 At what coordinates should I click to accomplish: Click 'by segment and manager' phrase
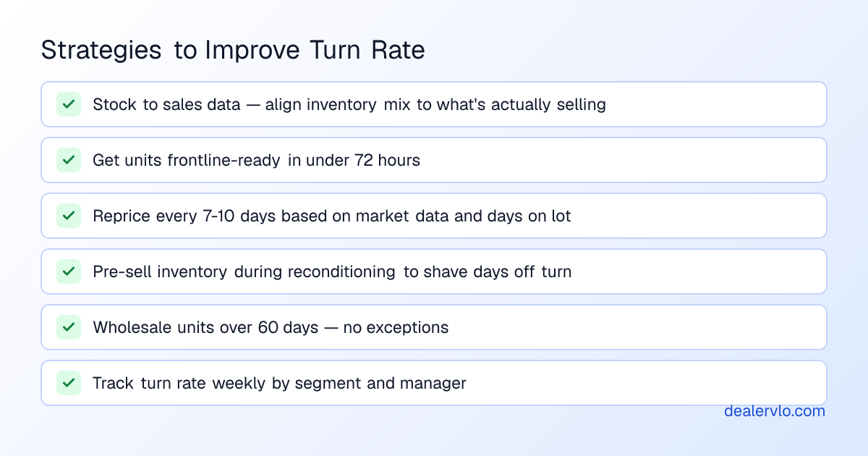click(369, 383)
